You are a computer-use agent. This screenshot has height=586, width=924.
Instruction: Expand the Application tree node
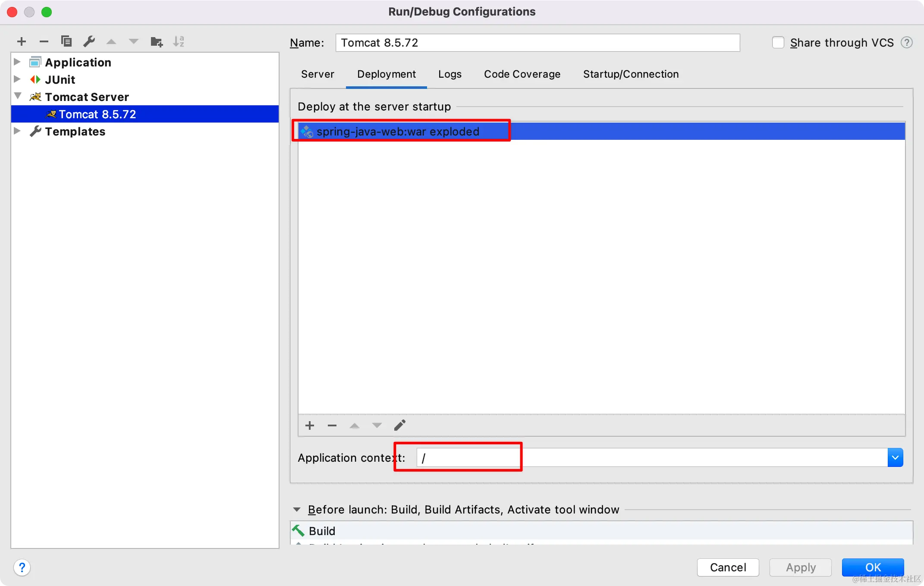click(x=17, y=62)
